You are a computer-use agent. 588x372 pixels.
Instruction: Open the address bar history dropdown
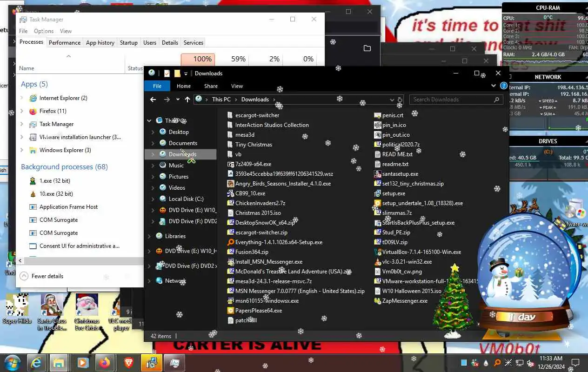pyautogui.click(x=392, y=100)
